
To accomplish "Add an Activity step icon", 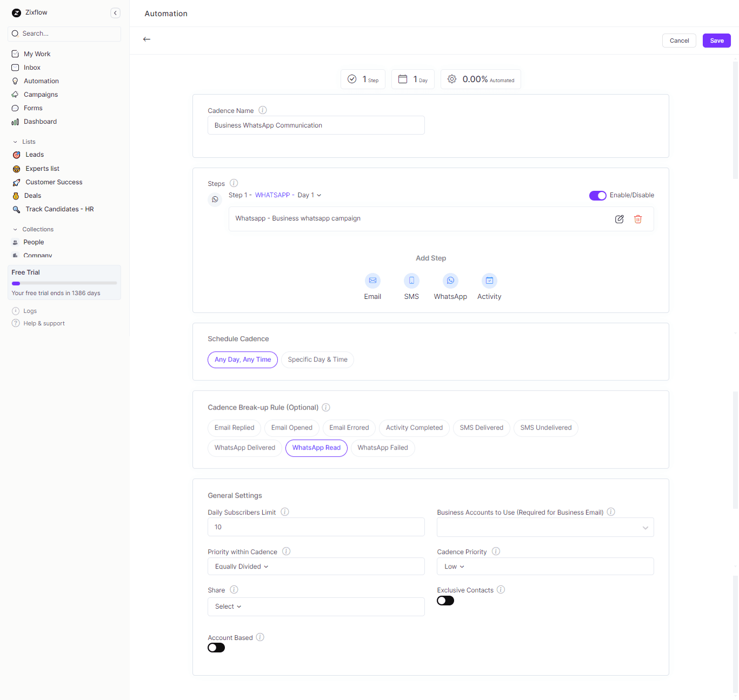I will pyautogui.click(x=489, y=281).
